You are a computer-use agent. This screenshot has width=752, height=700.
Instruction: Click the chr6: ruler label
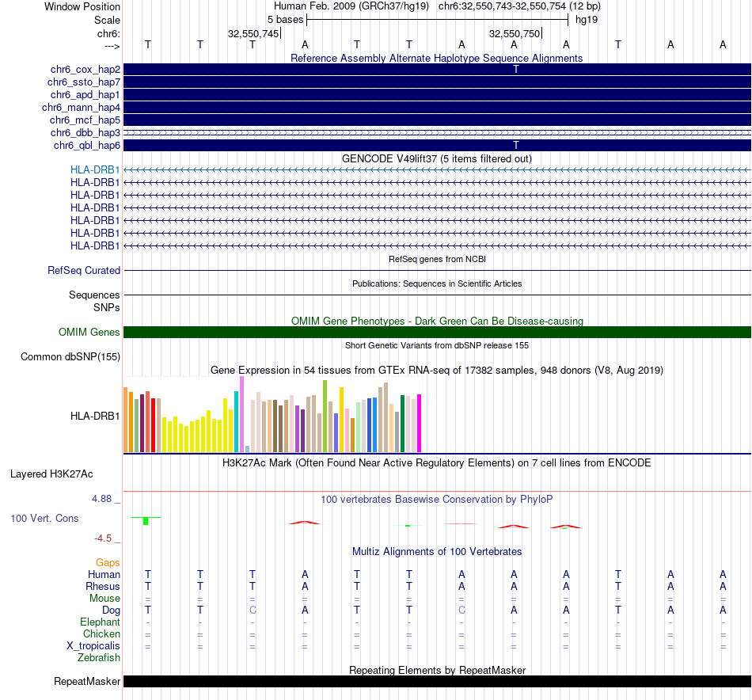click(108, 33)
